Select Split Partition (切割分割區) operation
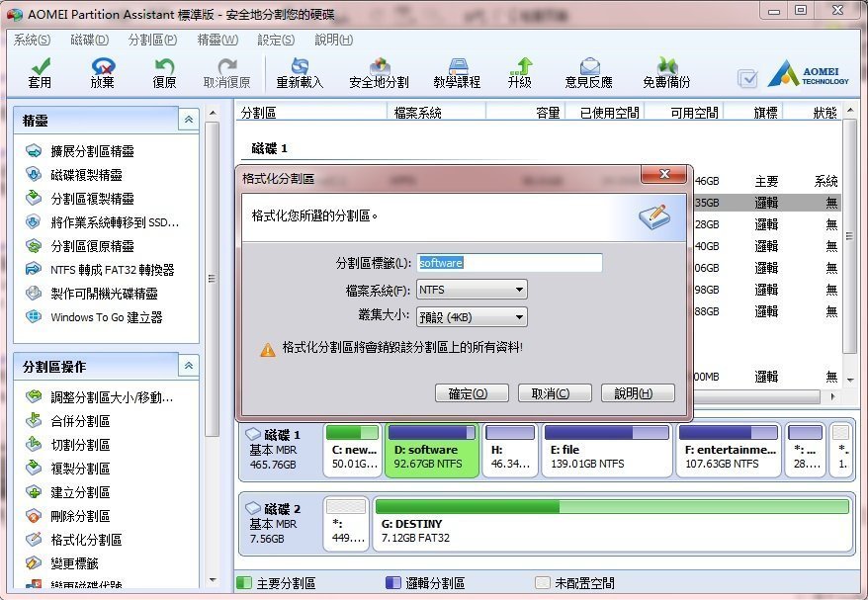This screenshot has width=868, height=600. coord(80,445)
